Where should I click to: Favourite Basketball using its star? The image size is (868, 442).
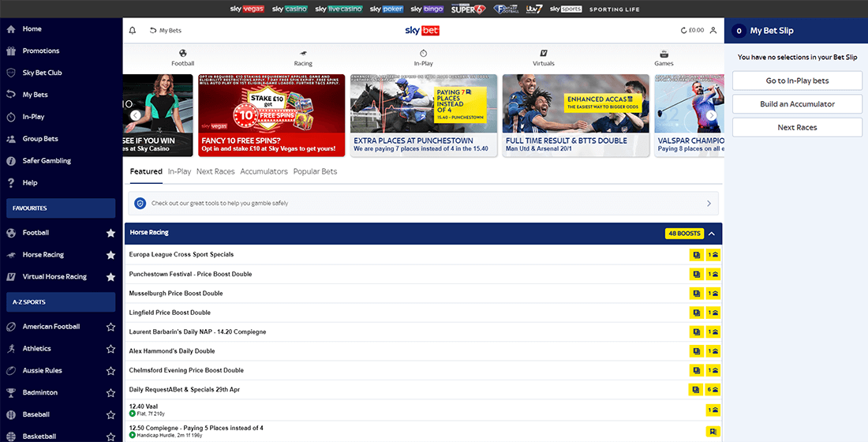(110, 436)
